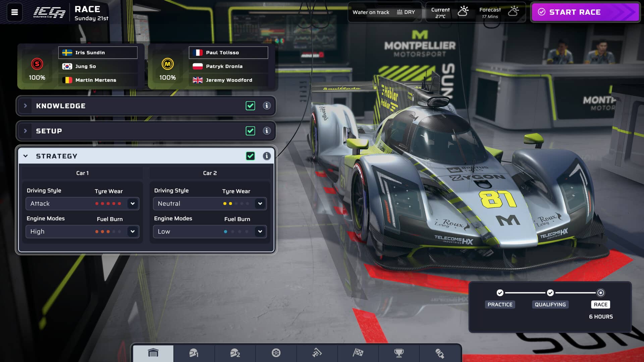Viewport: 644px width, 362px height.
Task: Open the checkered flag tab
Action: tap(358, 353)
